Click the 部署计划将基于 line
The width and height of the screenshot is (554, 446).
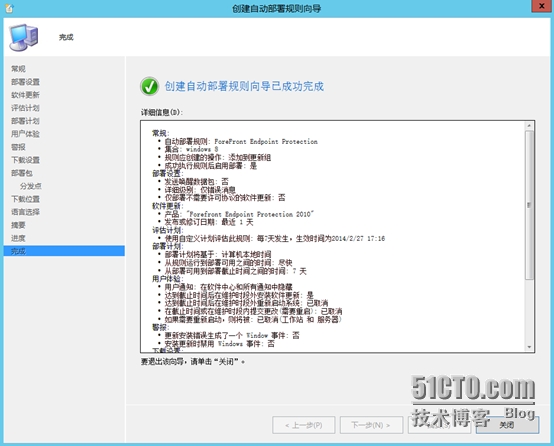pos(218,254)
